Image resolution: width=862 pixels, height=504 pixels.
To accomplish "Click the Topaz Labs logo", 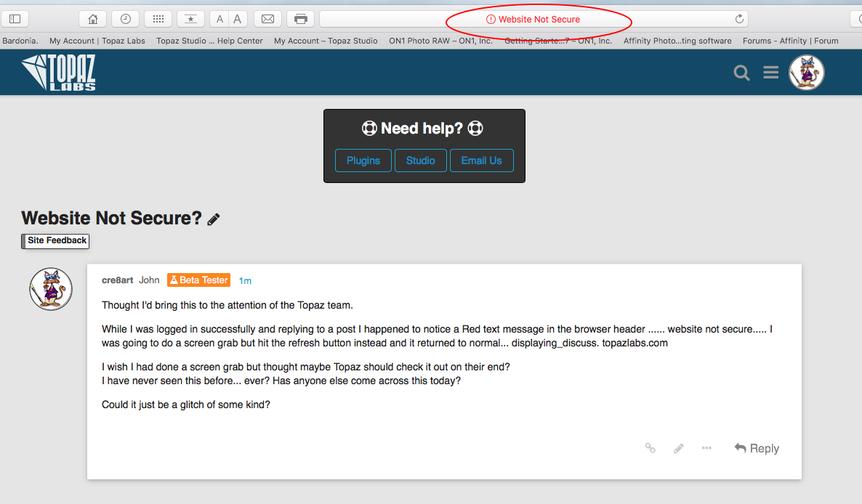I will 58,72.
